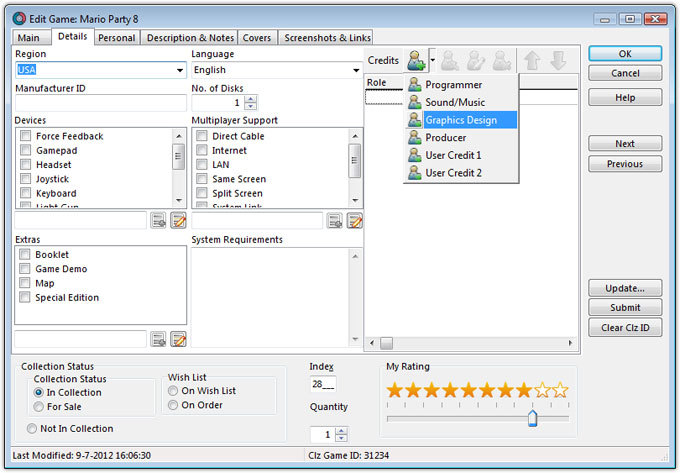Viewport: 680px width, 473px height.
Task: Open the Screenshots & Links tab
Action: pyautogui.click(x=327, y=38)
